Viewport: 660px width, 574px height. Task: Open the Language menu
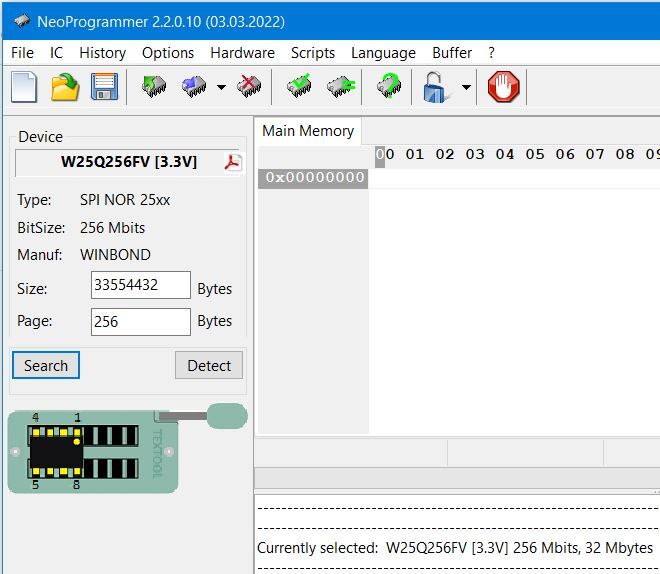383,53
